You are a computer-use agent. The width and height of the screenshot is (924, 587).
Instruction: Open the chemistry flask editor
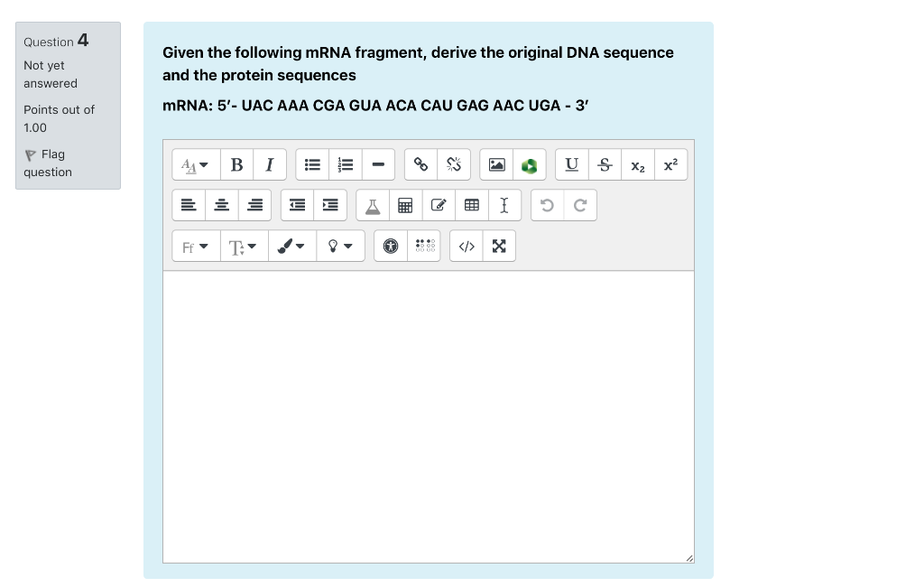(373, 205)
